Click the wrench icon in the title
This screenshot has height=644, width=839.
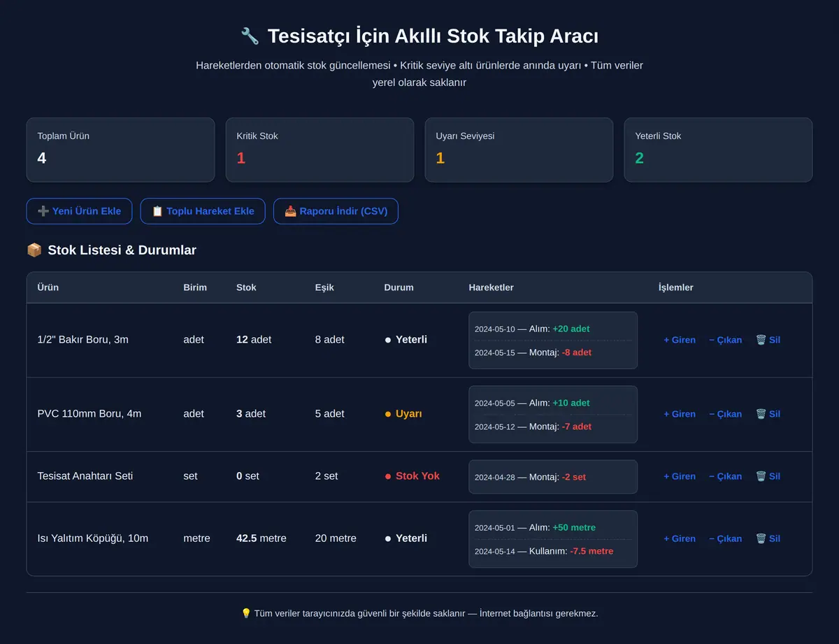pos(250,36)
